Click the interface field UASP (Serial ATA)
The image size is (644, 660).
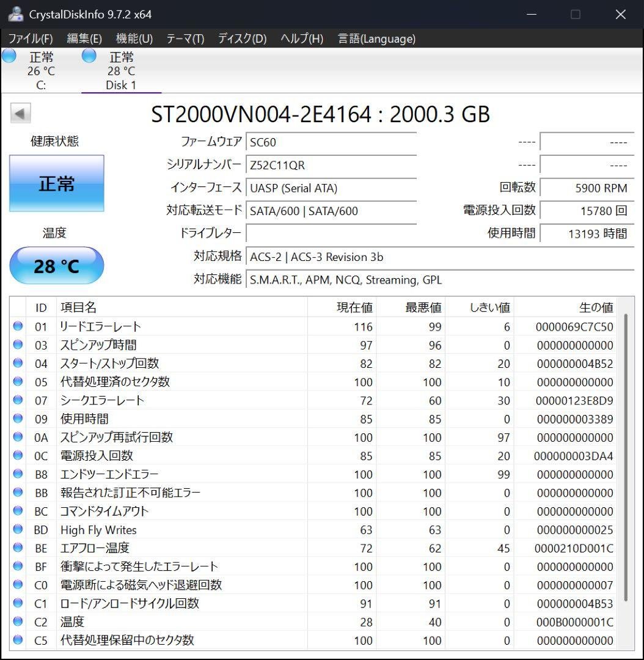[x=331, y=188]
